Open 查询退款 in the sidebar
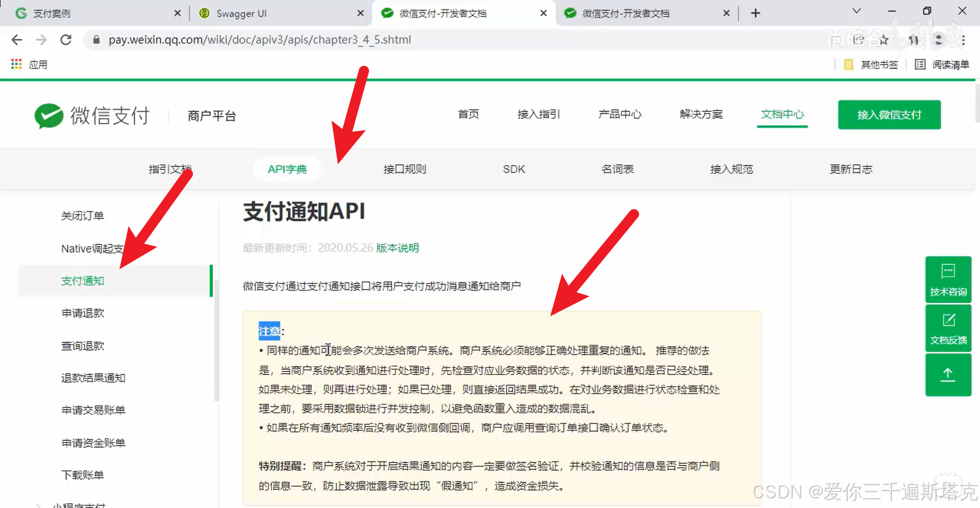 (x=83, y=346)
